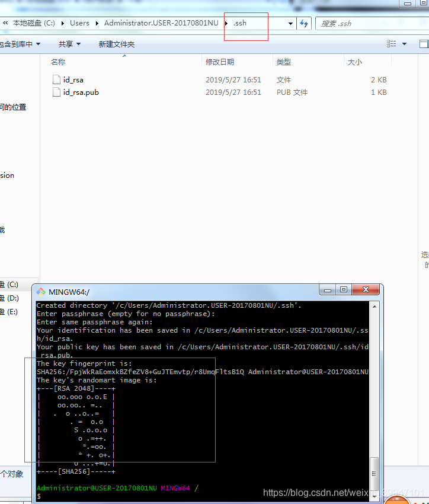Click green Administrator@USER-20170801NU prompt text

[x=97, y=488]
